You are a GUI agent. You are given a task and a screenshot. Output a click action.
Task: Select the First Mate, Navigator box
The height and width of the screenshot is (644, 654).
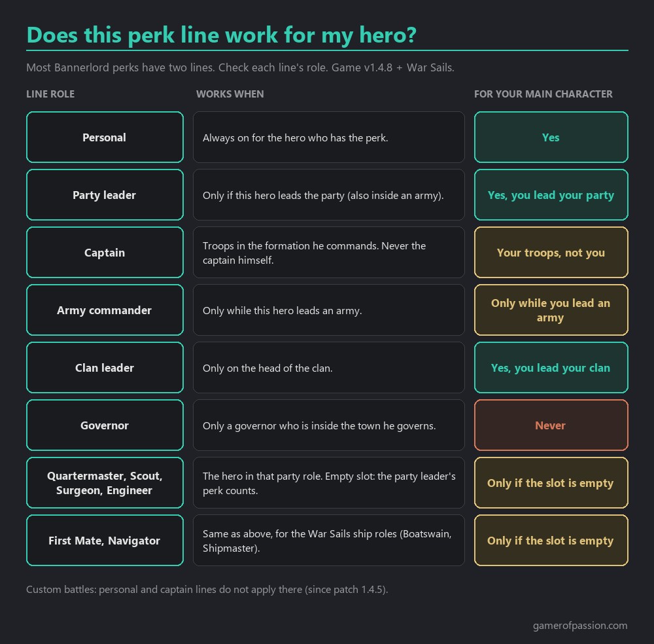pos(105,541)
